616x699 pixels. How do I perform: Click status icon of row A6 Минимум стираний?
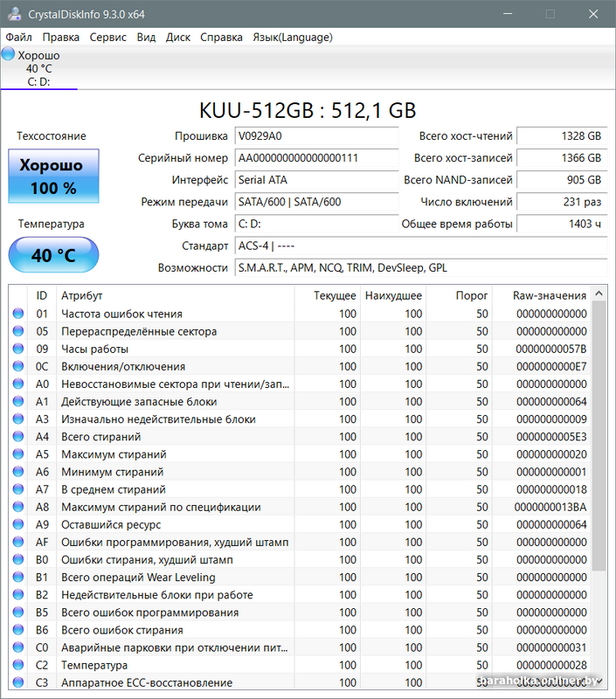click(x=18, y=472)
